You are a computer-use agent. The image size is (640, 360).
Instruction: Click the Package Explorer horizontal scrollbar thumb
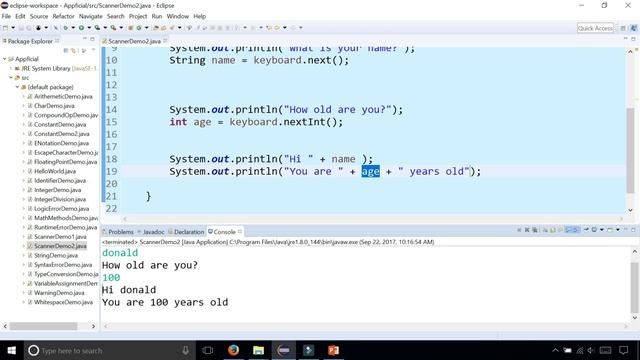43,326
